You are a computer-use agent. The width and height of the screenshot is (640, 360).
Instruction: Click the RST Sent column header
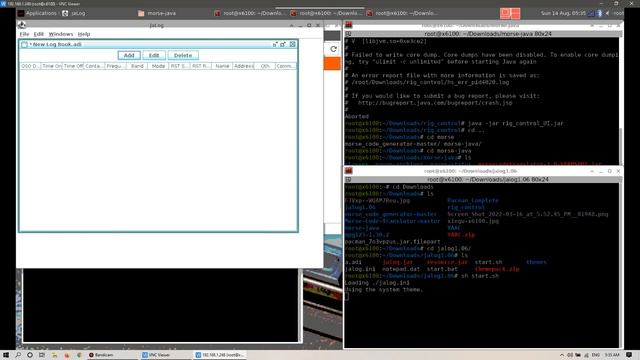[179, 66]
